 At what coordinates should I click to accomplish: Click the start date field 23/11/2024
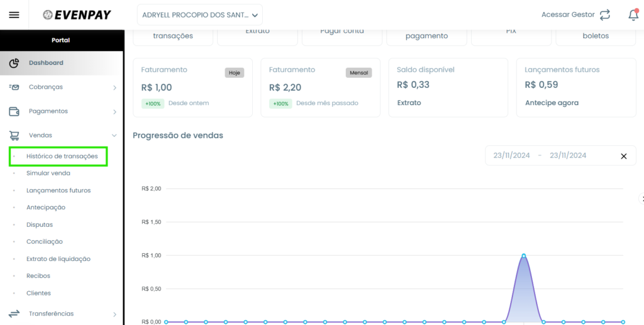click(511, 155)
